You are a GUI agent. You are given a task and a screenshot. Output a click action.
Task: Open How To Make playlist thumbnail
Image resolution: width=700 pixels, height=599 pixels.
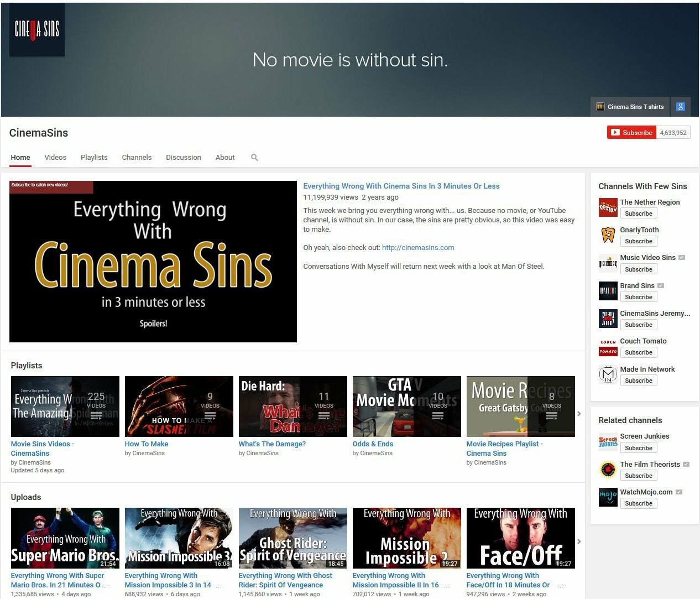click(x=179, y=407)
